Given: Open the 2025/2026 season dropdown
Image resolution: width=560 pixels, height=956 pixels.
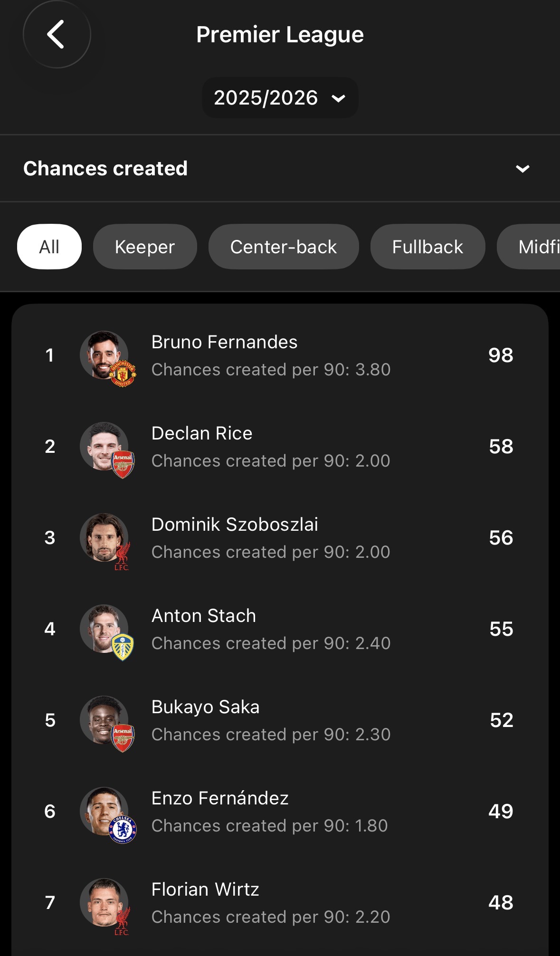Looking at the screenshot, I should click(x=280, y=98).
